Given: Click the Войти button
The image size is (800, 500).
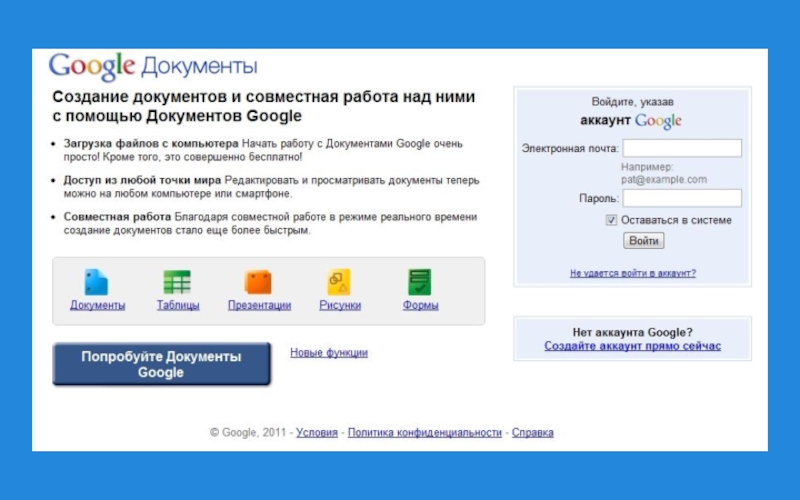Looking at the screenshot, I should (643, 241).
